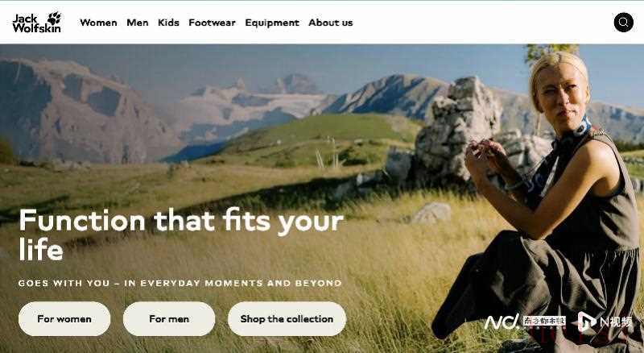The height and width of the screenshot is (353, 644).
Task: Click the 'Goes with you' subtitle text
Action: click(180, 283)
